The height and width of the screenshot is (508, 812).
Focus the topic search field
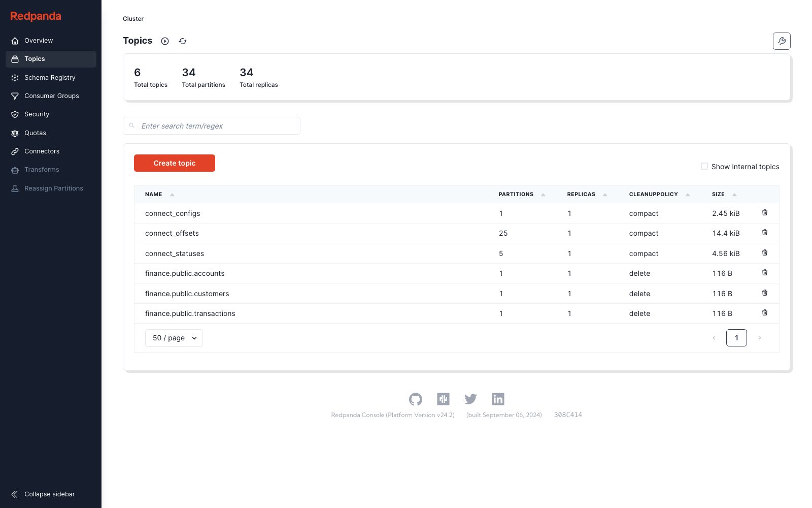(x=212, y=126)
